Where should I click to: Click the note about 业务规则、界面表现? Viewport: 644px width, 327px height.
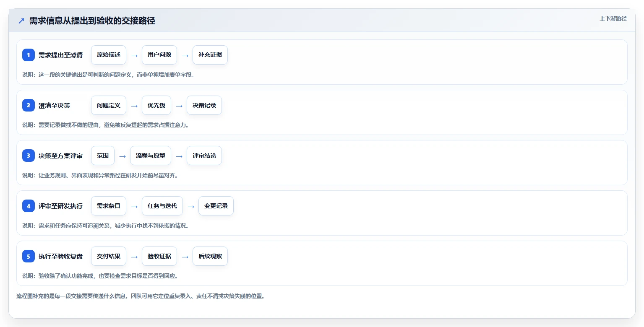(x=100, y=175)
